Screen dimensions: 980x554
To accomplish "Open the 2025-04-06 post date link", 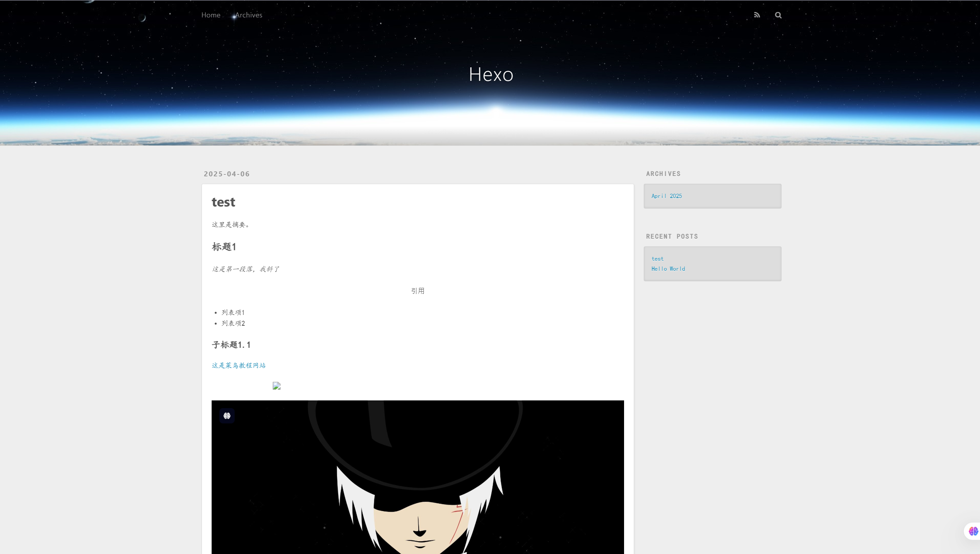I will pyautogui.click(x=227, y=174).
